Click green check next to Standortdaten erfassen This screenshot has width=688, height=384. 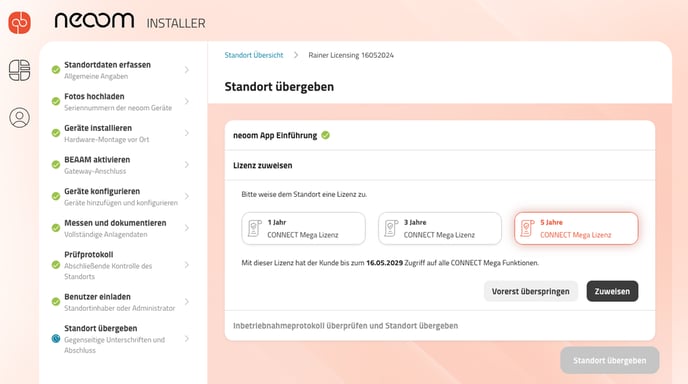click(56, 70)
